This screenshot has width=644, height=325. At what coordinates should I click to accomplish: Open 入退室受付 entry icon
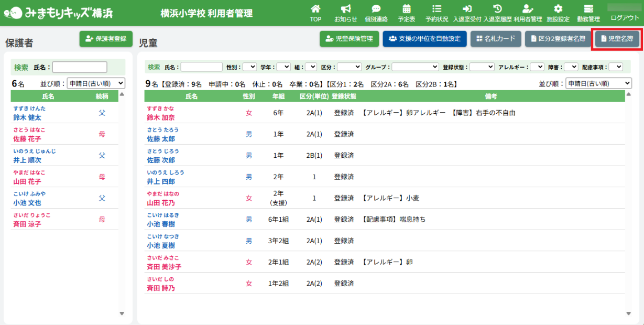[x=467, y=9]
